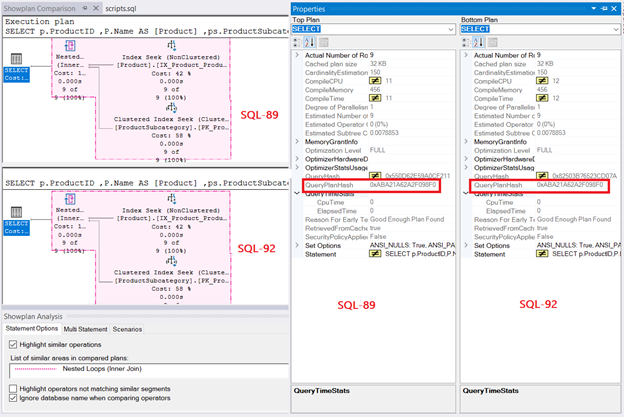Open the Top Plan SELECT dropdown
This screenshot has width=624, height=417.
[450, 29]
